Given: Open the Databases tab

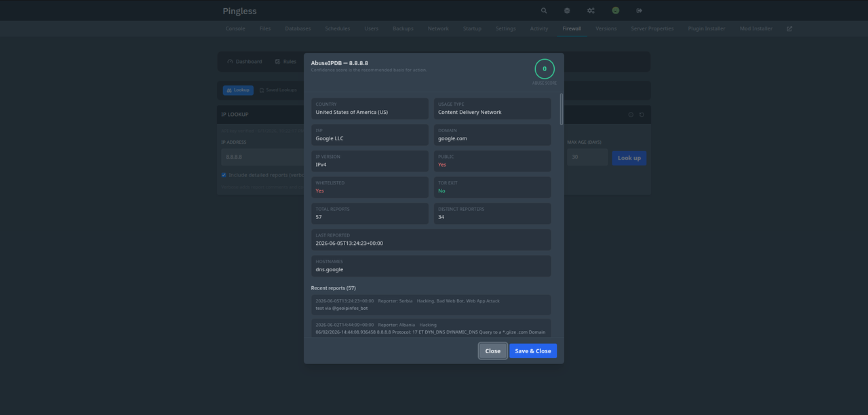Looking at the screenshot, I should point(298,28).
